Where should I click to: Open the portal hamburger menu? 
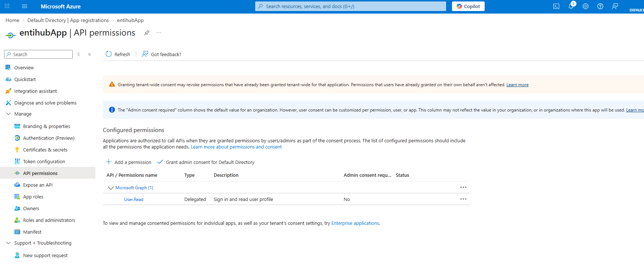click(x=25, y=6)
